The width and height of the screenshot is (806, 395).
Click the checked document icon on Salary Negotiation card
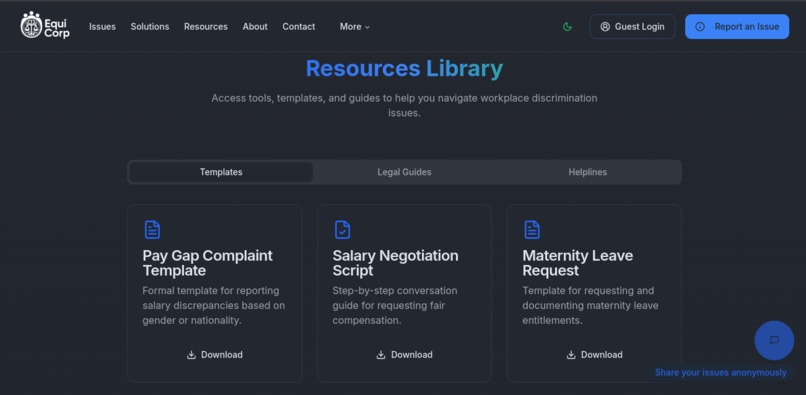click(x=342, y=229)
